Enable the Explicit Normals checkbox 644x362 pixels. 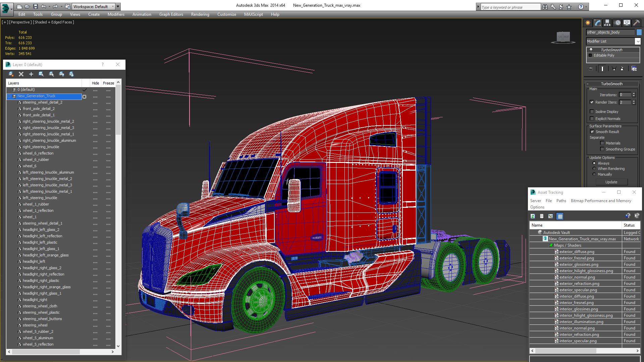(x=592, y=119)
